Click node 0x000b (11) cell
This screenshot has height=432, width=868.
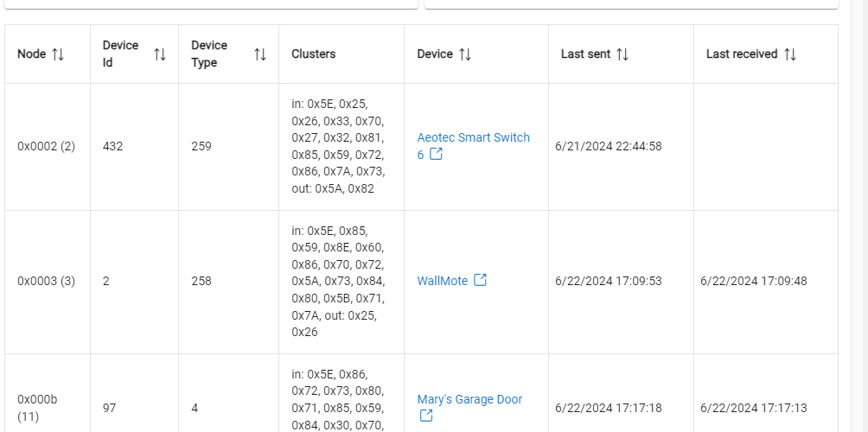click(40, 407)
